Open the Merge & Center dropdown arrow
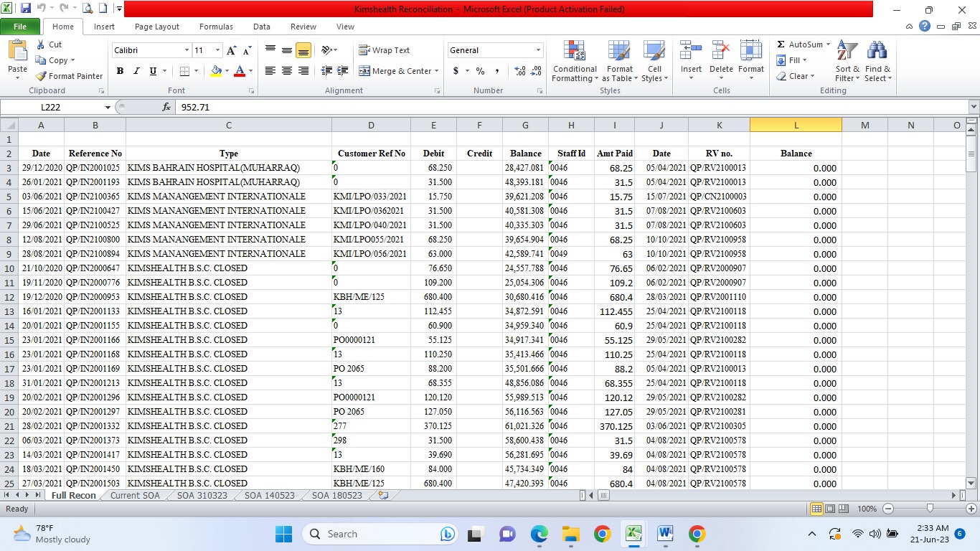This screenshot has height=551, width=980. coord(438,71)
